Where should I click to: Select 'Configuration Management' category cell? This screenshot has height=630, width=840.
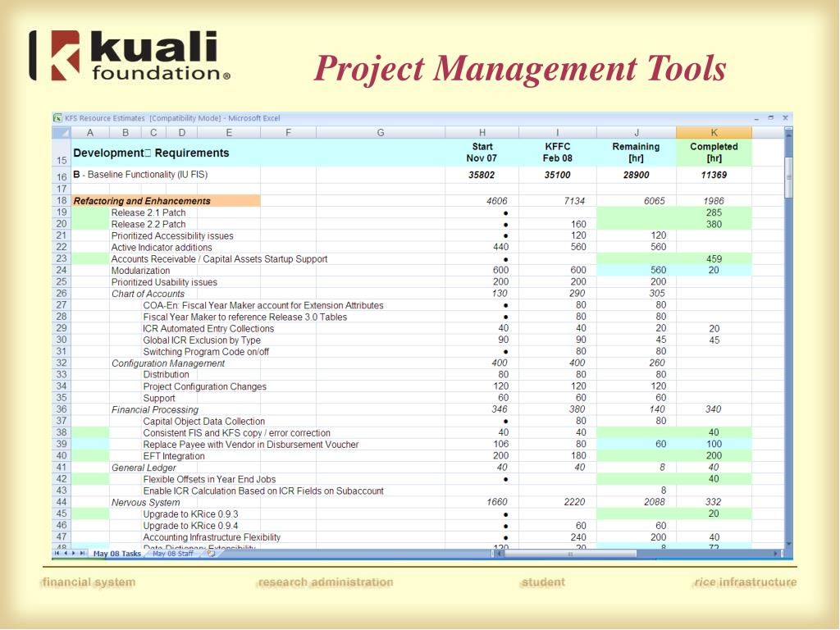pyautogui.click(x=167, y=363)
